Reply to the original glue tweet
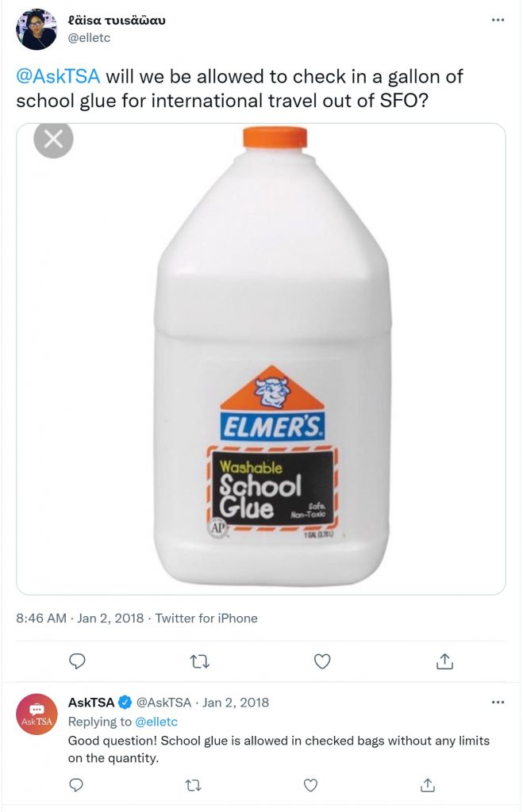523x812 pixels. click(77, 661)
